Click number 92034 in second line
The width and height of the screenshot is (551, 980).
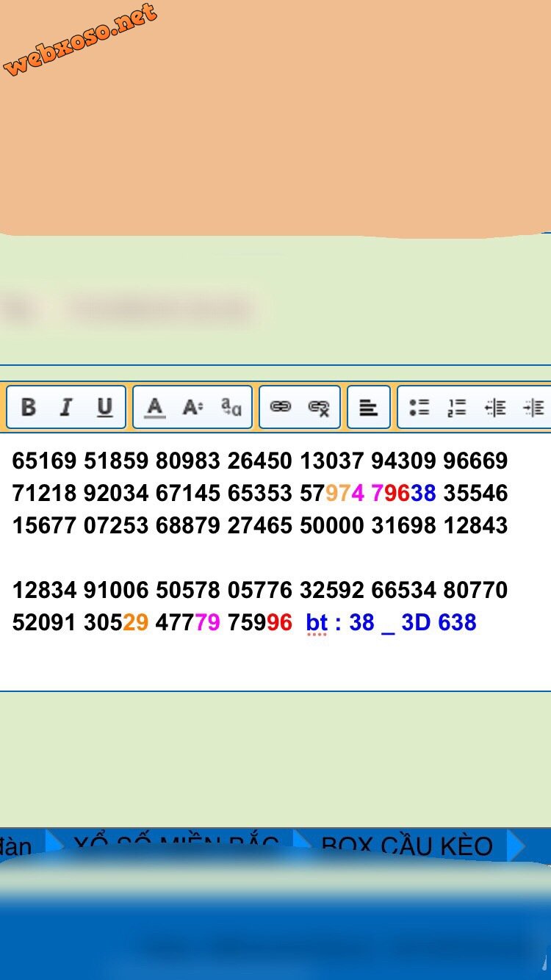pos(116,493)
